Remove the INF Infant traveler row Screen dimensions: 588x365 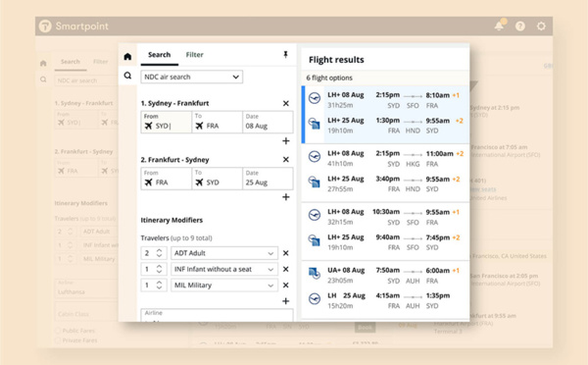click(286, 269)
